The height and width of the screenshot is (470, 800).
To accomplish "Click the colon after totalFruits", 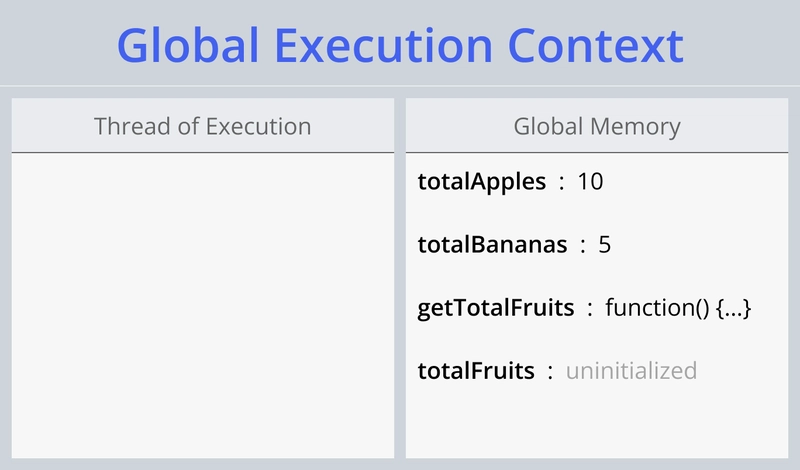I will coord(550,373).
